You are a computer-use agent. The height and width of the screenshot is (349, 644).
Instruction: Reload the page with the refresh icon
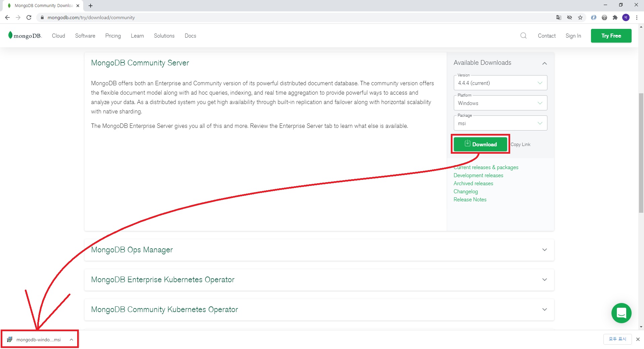[29, 17]
